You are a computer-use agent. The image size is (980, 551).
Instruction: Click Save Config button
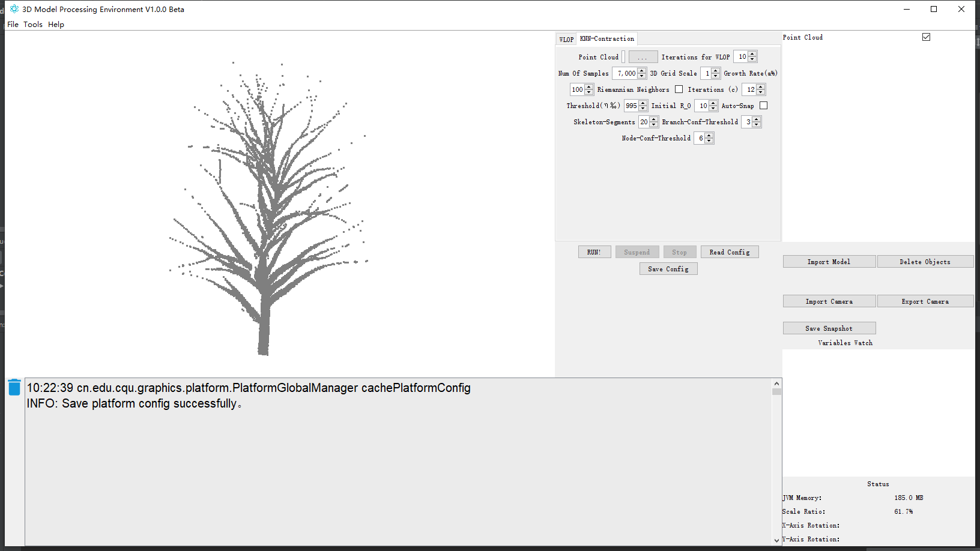(668, 269)
